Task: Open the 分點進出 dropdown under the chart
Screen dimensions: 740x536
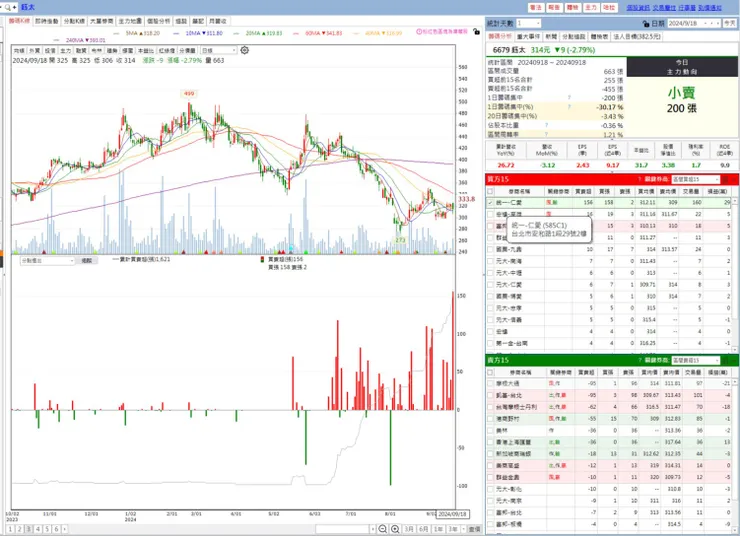Action: pos(47,260)
